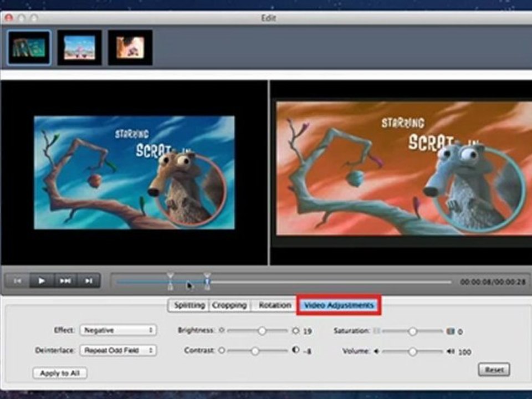This screenshot has height=399, width=532.
Task: Switch to the Splitting tab
Action: click(x=189, y=305)
